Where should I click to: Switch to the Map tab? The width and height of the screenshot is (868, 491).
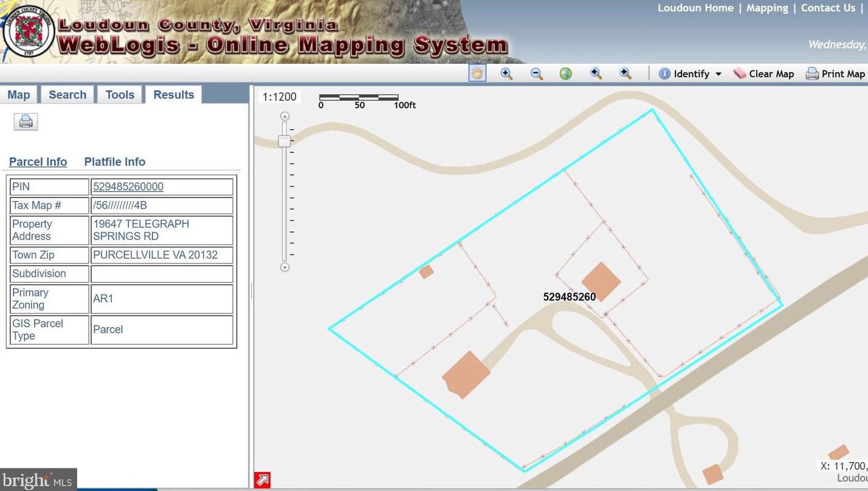click(x=18, y=95)
